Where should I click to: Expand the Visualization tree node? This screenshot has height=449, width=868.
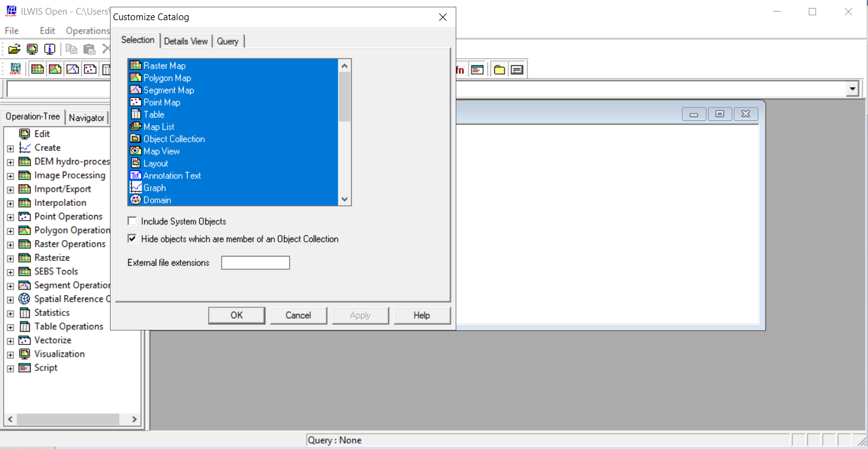tap(10, 354)
